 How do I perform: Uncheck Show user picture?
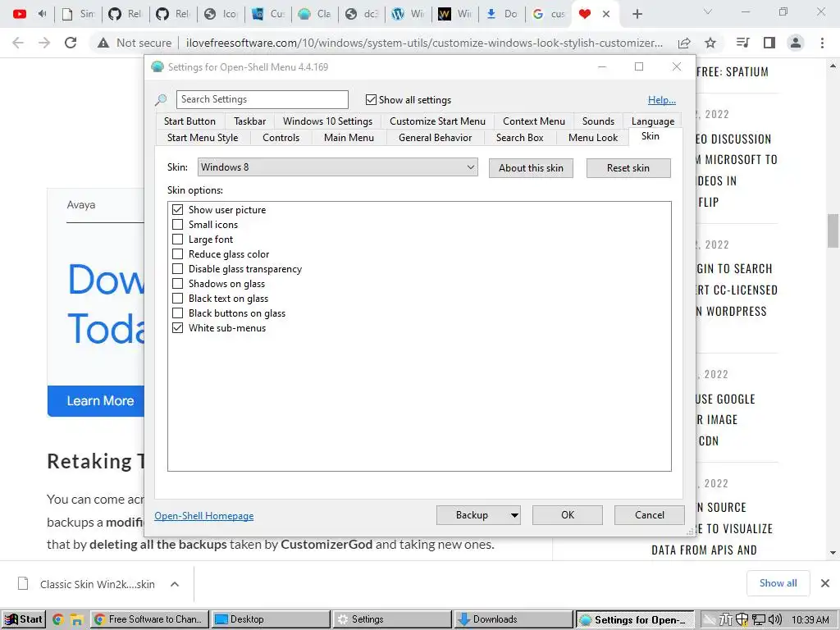tap(177, 209)
